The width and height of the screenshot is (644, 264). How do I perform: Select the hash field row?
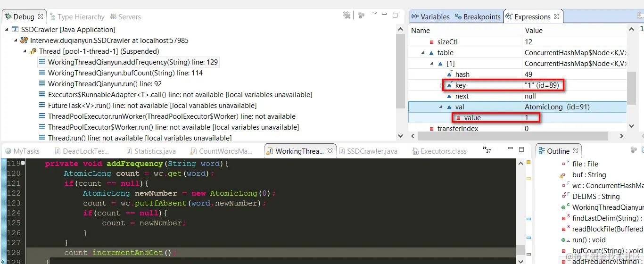(517, 74)
